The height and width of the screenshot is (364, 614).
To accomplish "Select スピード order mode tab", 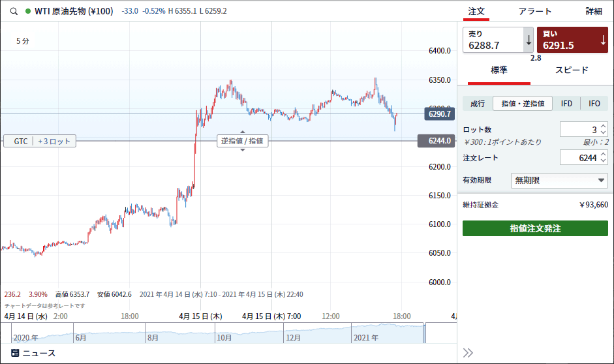I will [x=572, y=70].
